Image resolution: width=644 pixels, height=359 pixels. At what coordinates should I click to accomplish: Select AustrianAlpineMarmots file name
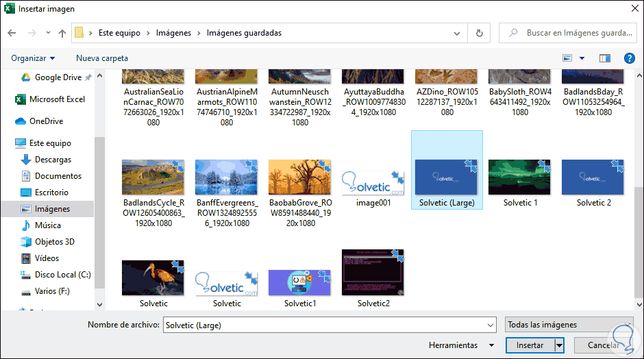coord(227,107)
